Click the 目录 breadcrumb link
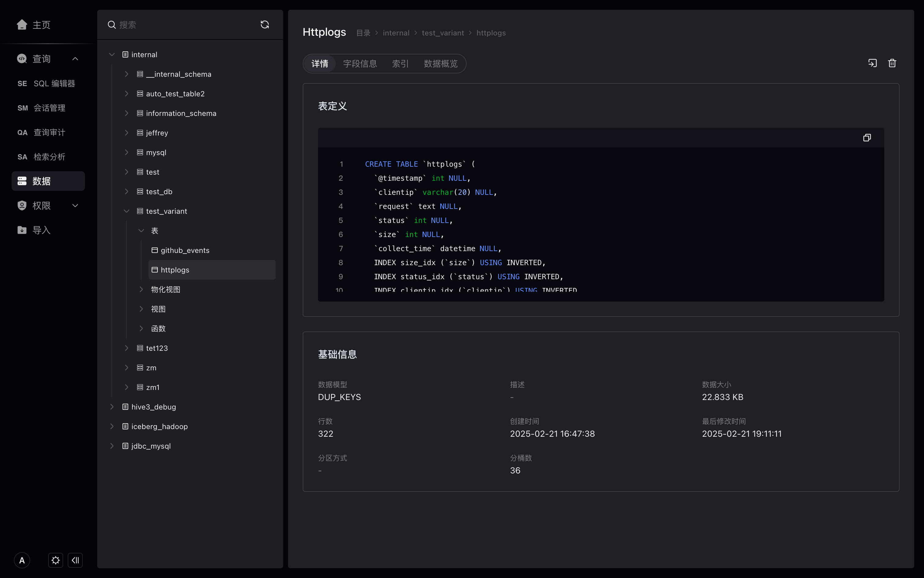 click(363, 33)
